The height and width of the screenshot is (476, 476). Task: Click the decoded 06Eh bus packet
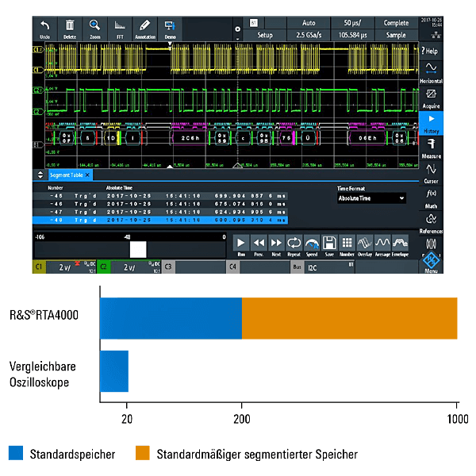point(367,138)
